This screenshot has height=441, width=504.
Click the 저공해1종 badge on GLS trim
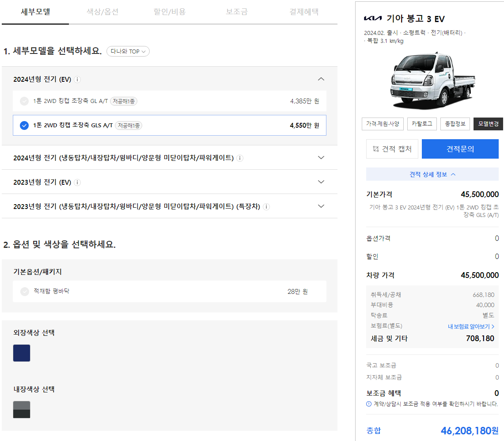[129, 125]
